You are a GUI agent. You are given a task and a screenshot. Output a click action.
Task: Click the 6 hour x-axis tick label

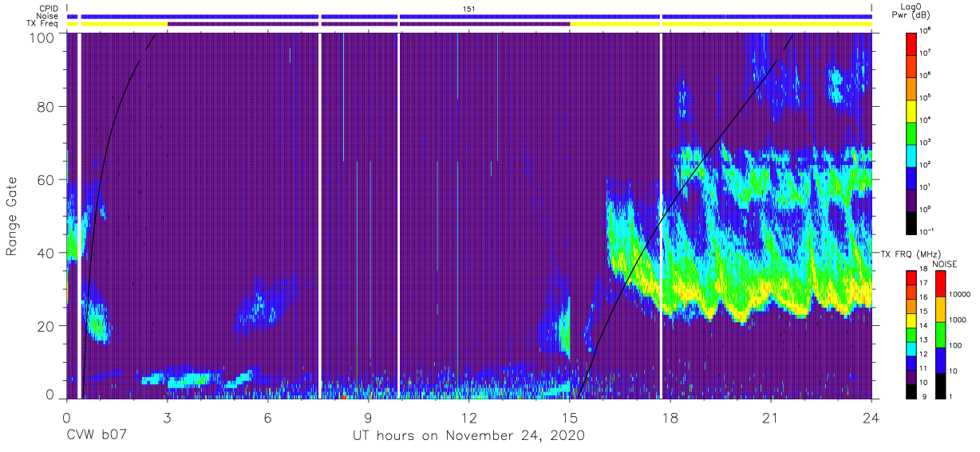pos(267,416)
